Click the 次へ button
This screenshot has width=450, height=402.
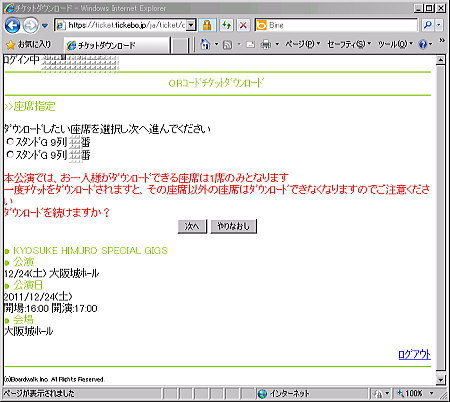click(192, 226)
